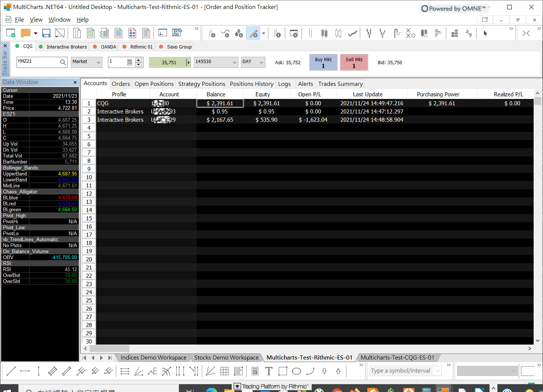Click the formula f(x) editor icon
This screenshot has height=392, width=543.
[177, 33]
